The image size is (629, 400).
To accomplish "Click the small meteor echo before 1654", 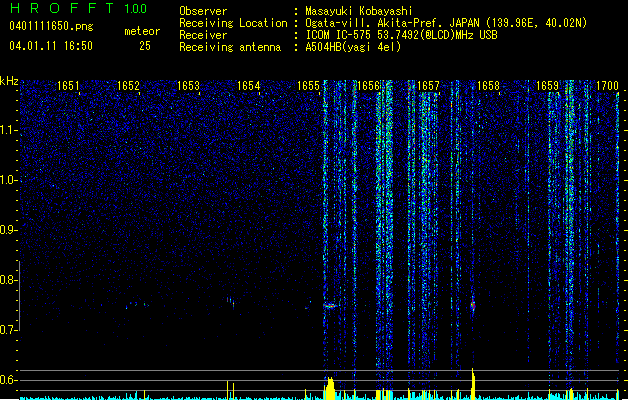I will click(x=230, y=301).
